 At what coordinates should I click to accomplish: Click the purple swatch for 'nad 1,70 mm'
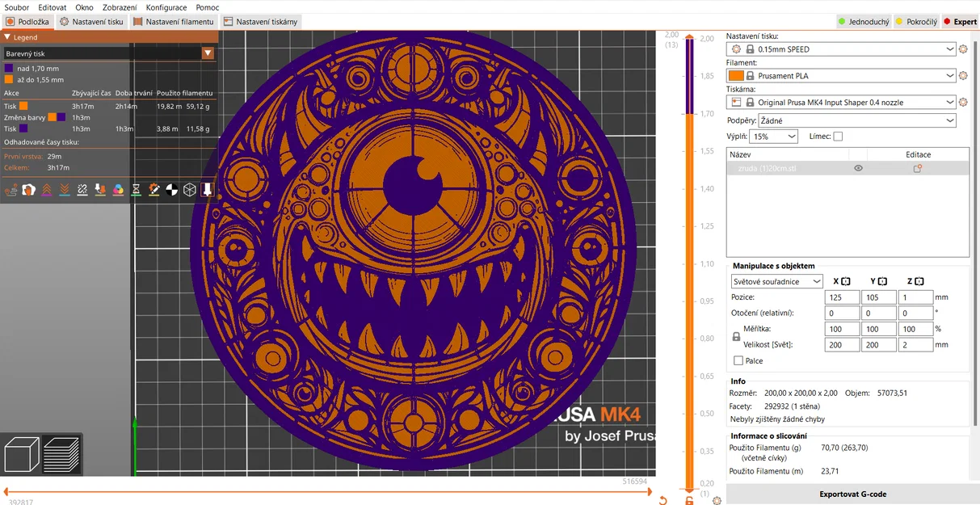tap(8, 69)
